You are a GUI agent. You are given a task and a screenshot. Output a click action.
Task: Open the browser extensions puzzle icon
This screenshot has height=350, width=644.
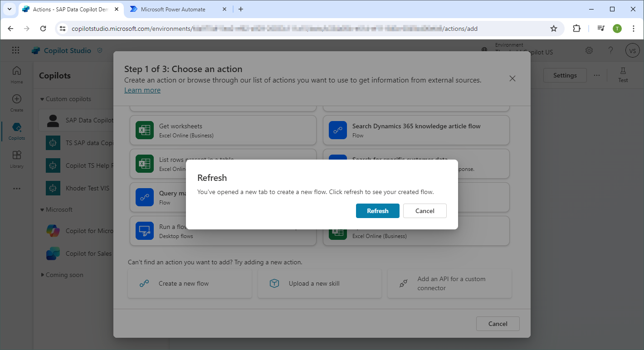pos(576,29)
